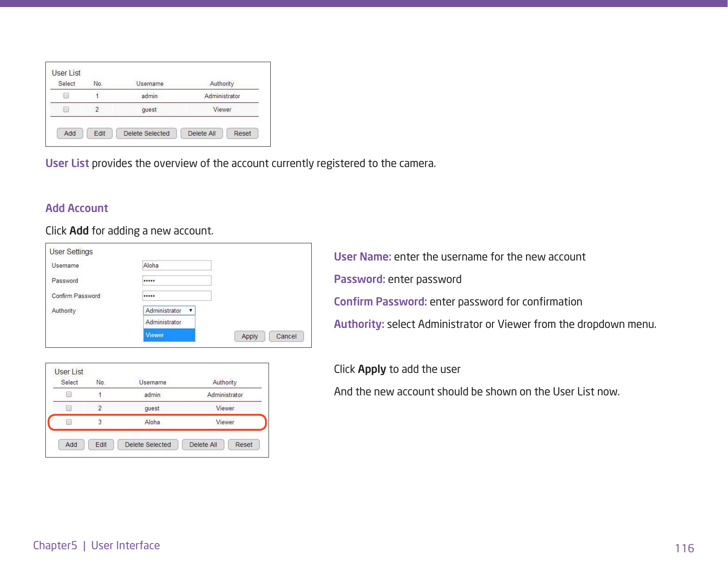Click Chapter5 User Interface footer text
This screenshot has width=728, height=562.
(x=97, y=545)
